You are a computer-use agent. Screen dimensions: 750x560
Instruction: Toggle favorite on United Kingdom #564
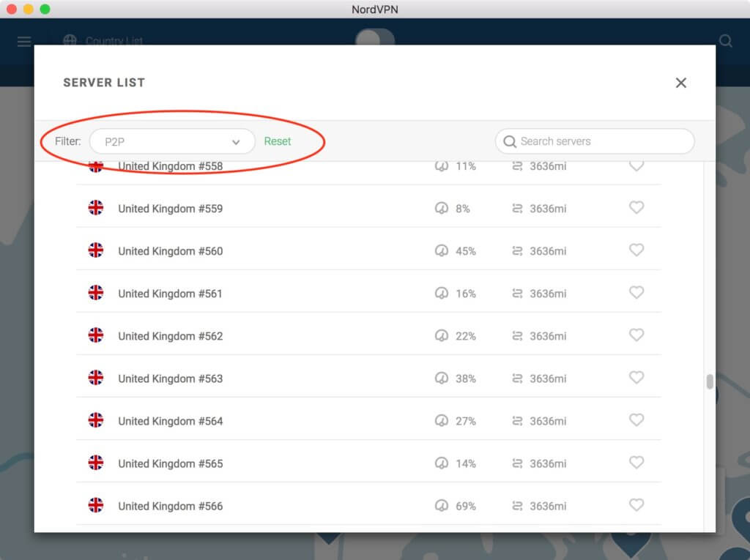coord(636,420)
